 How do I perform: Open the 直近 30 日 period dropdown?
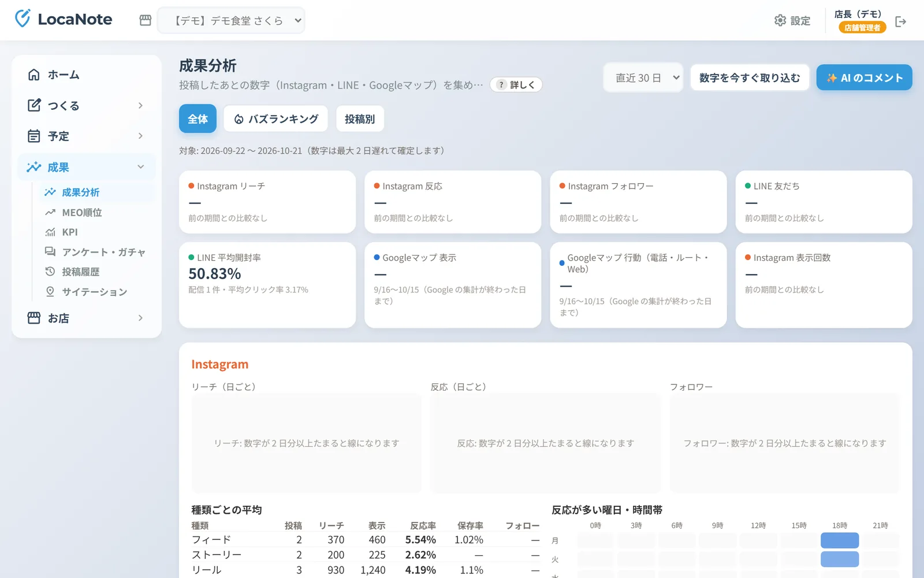[643, 77]
